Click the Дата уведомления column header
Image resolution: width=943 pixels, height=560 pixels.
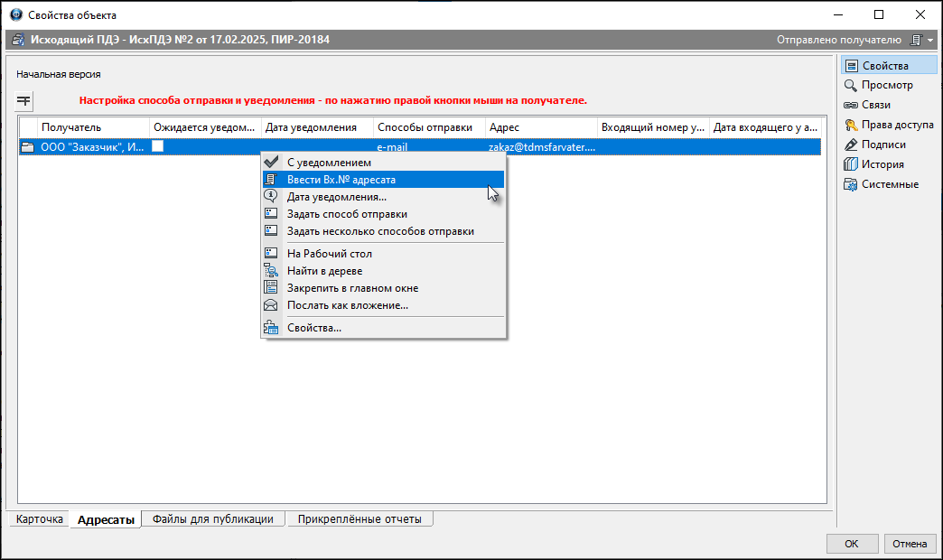coord(317,127)
